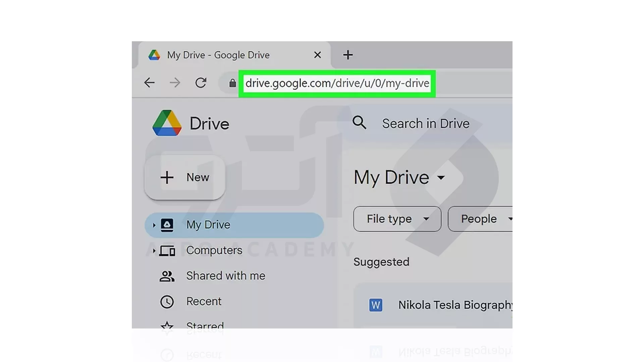Screen dimensions: 644x362
Task: Click the Word file icon for Nikola Tesla
Action: [x=375, y=305]
